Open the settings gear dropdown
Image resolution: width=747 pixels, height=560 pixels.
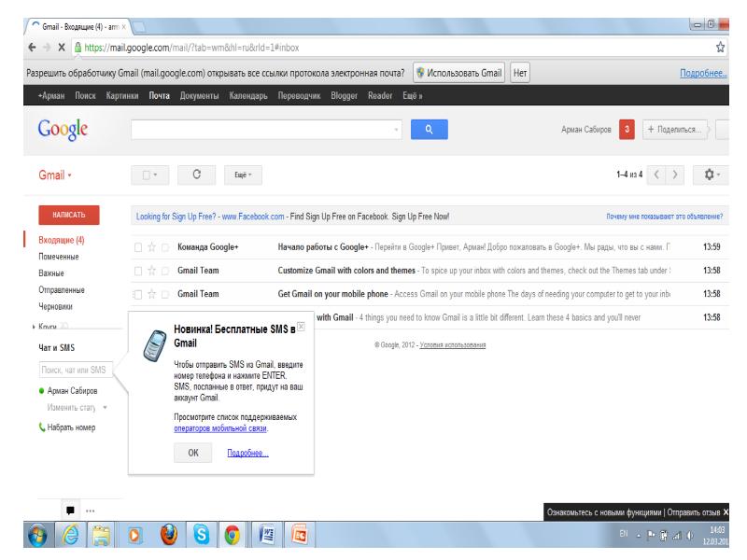point(712,175)
